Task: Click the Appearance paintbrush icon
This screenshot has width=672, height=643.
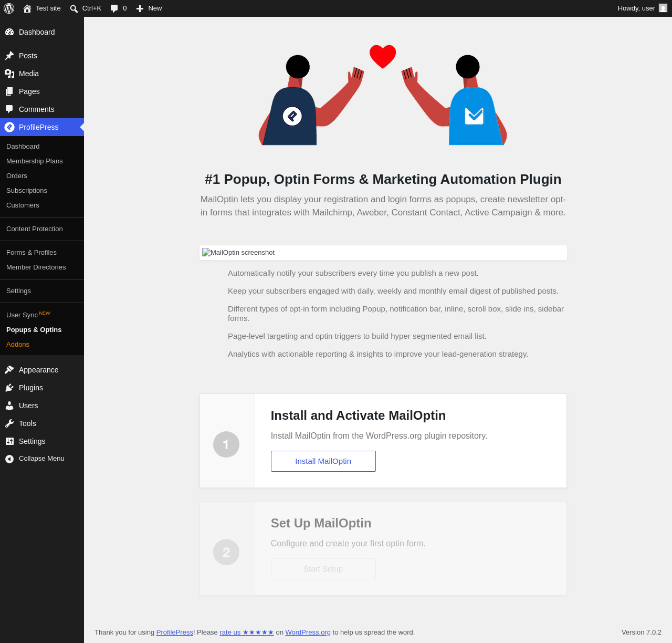Action: 9,370
